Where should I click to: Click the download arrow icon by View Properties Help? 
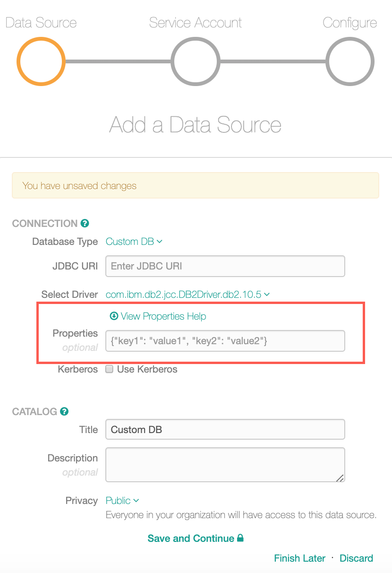coord(113,316)
